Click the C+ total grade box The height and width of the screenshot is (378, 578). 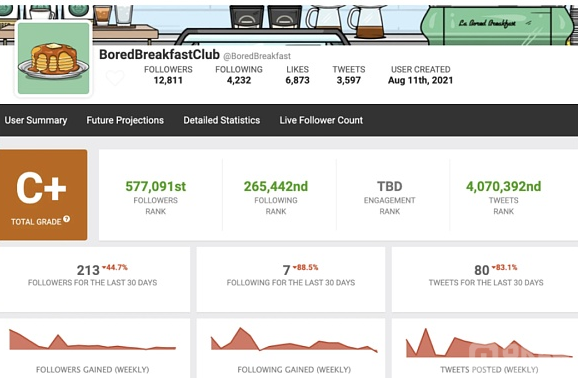[43, 195]
